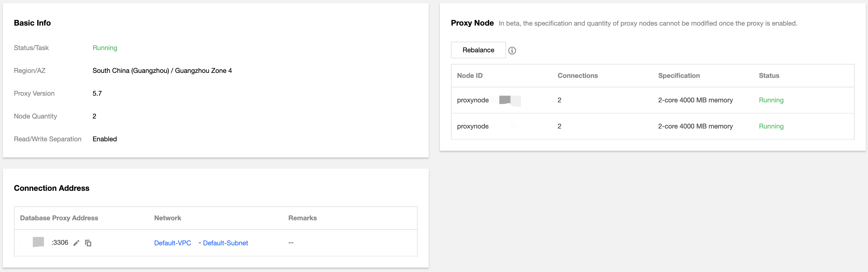Click the Remarks column header

(302, 218)
